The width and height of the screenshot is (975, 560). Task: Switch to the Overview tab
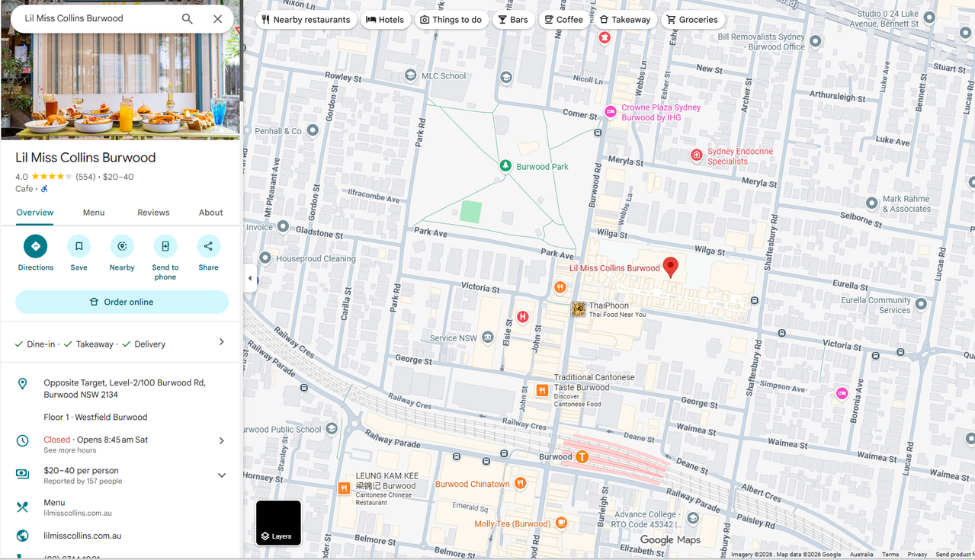35,213
